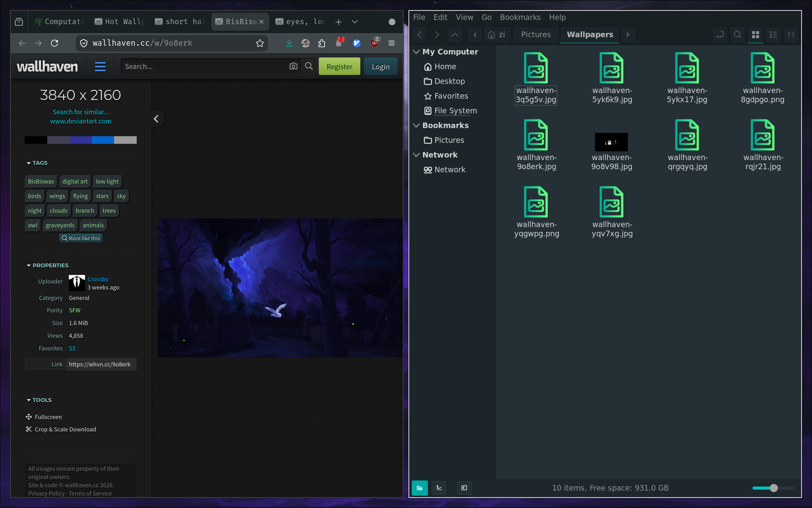Open www.deviantart.com source link

(x=81, y=121)
